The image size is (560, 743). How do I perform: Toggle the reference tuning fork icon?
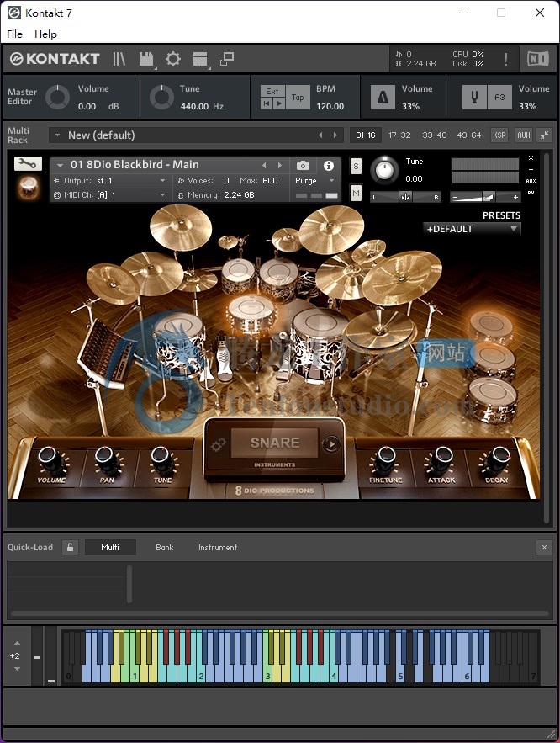tap(474, 97)
